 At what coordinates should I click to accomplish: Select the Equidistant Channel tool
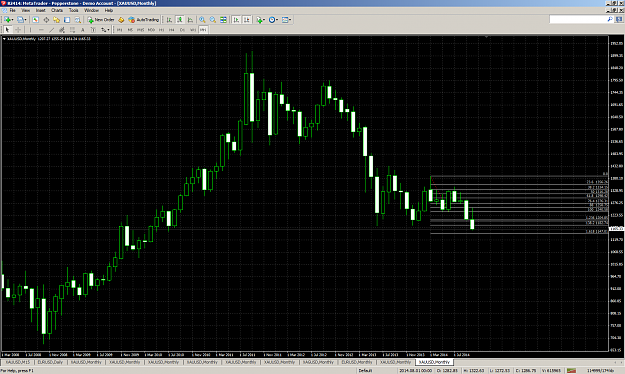tap(62, 30)
